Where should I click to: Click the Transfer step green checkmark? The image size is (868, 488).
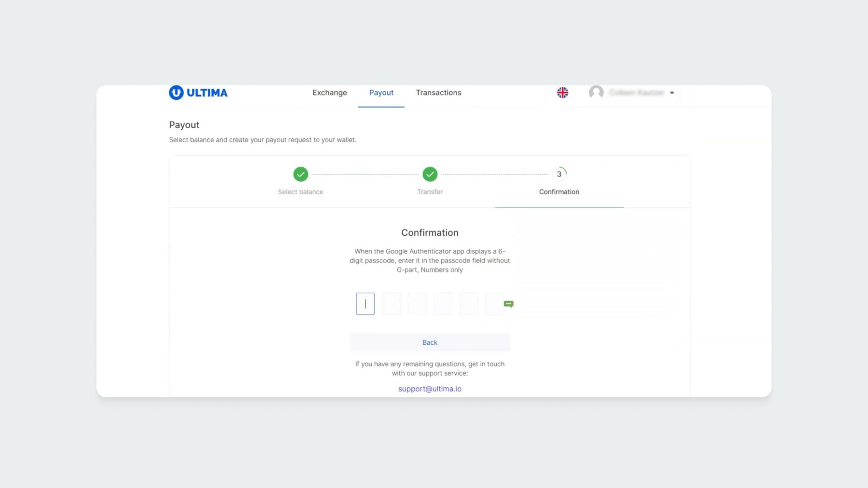click(x=430, y=174)
